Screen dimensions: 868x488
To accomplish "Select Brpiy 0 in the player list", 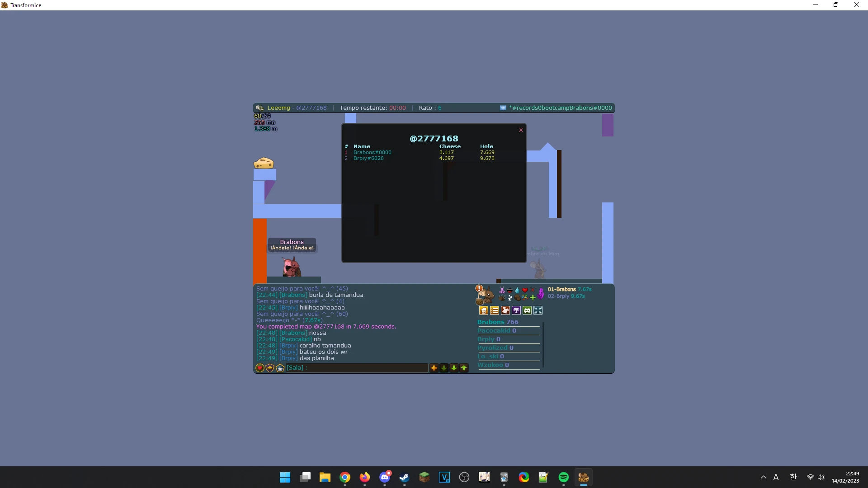I will pyautogui.click(x=489, y=339).
